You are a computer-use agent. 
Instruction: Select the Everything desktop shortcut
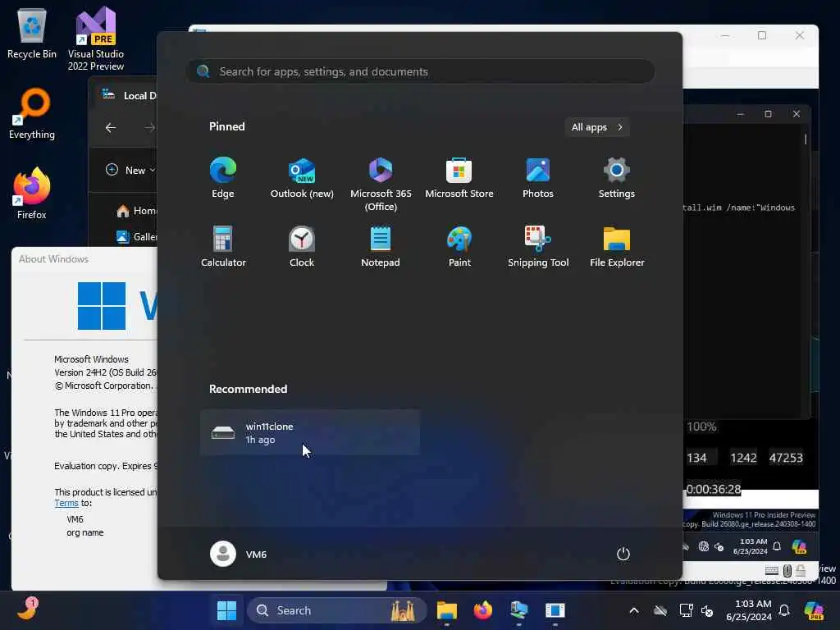coord(32,113)
